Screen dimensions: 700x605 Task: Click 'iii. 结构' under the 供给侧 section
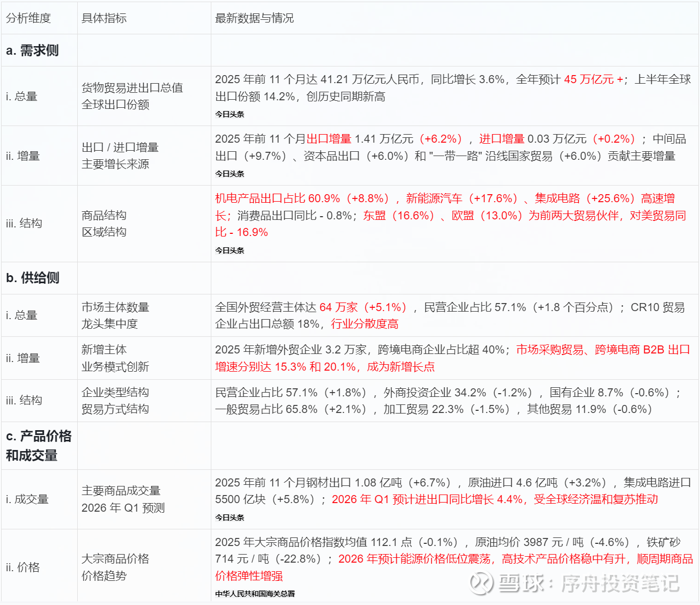pos(24,401)
